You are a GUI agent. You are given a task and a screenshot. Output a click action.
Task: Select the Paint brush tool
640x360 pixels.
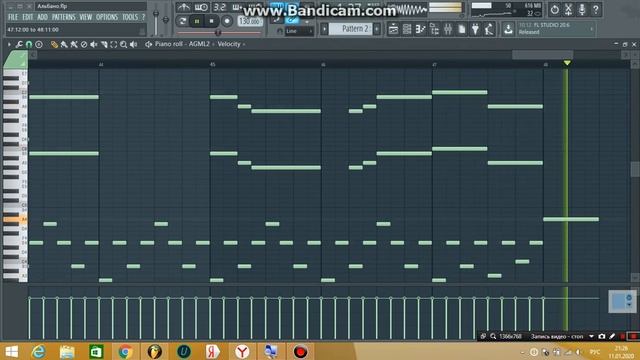(x=64, y=44)
